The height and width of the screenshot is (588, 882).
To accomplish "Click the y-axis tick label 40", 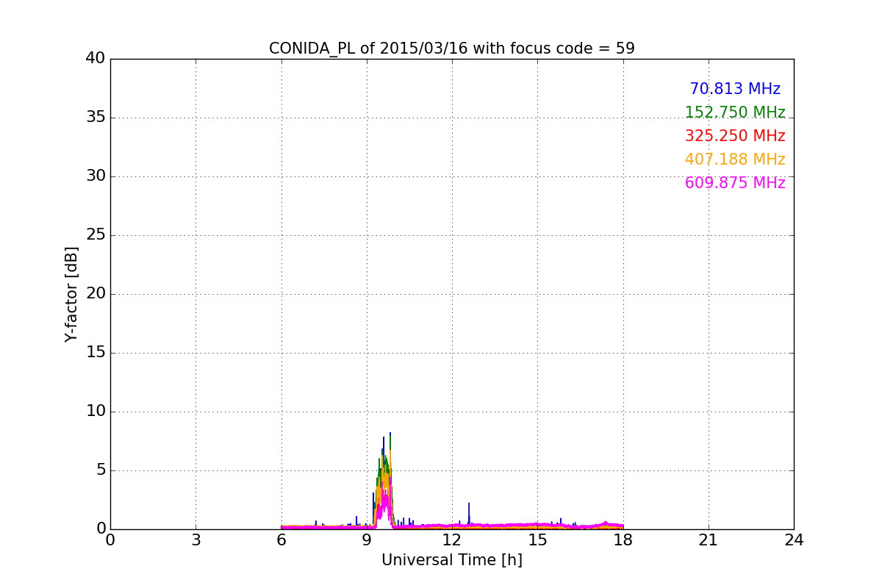I will pos(96,59).
